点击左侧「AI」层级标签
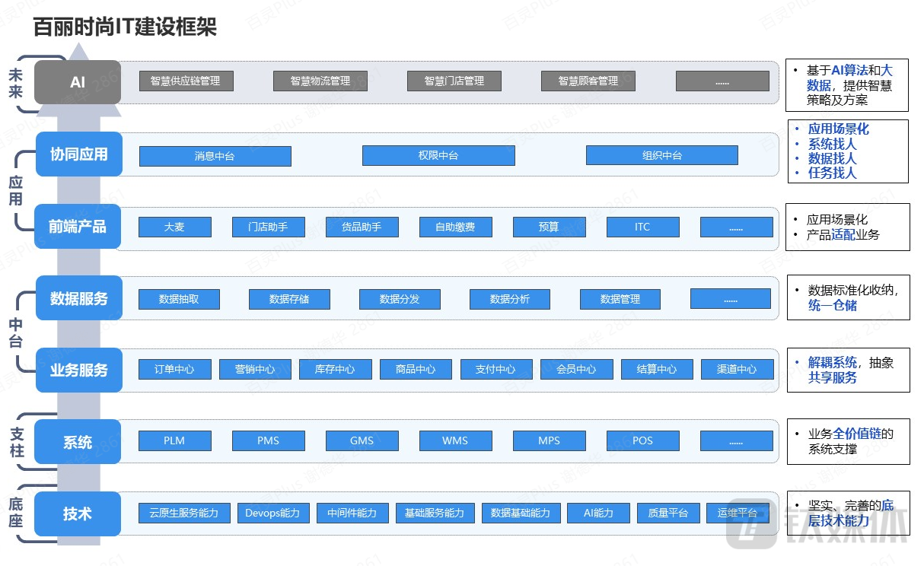924x566 pixels. pyautogui.click(x=77, y=82)
